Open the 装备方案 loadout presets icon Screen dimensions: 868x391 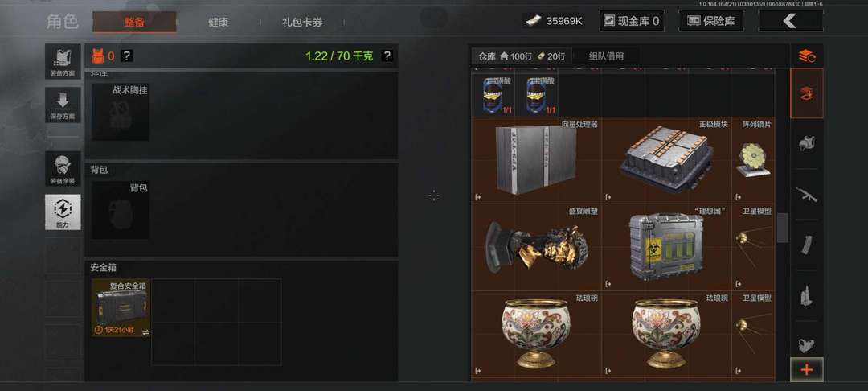pyautogui.click(x=63, y=61)
